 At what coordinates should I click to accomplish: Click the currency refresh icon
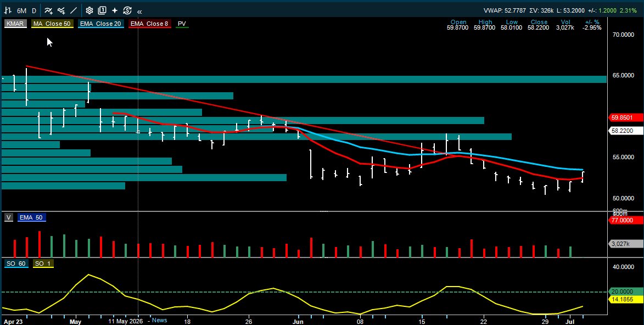tap(127, 10)
